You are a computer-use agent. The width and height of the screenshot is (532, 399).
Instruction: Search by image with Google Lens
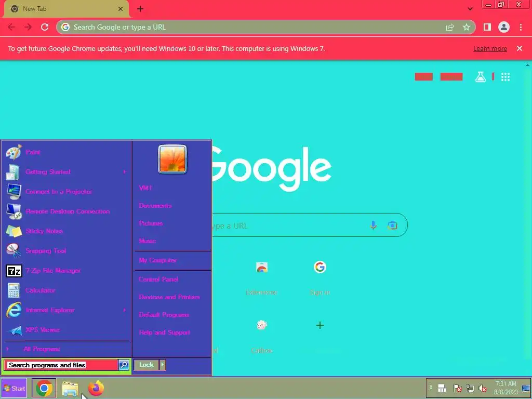click(x=392, y=225)
